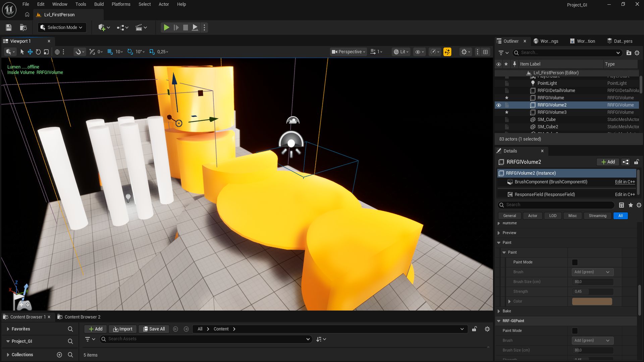Open the Add content cube dropdown
This screenshot has height=362, width=644.
(104, 27)
